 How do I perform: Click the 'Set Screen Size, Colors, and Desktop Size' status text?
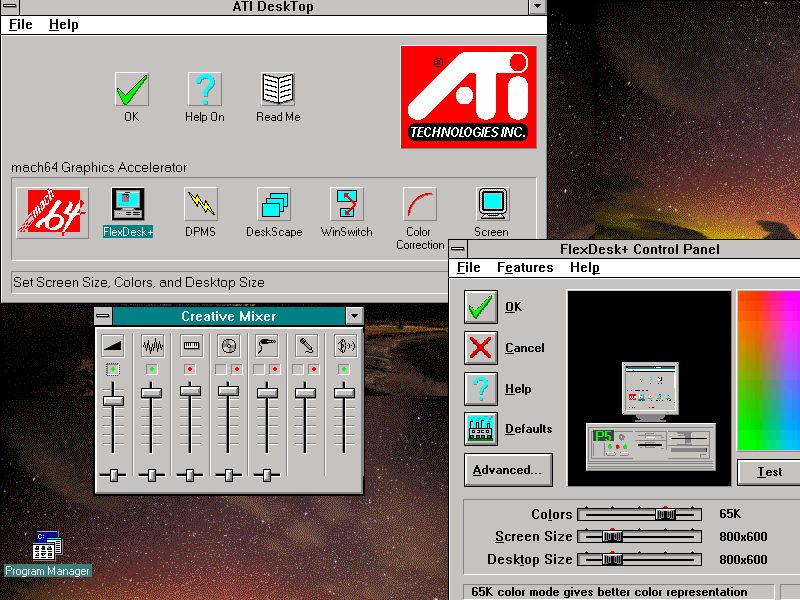[139, 282]
